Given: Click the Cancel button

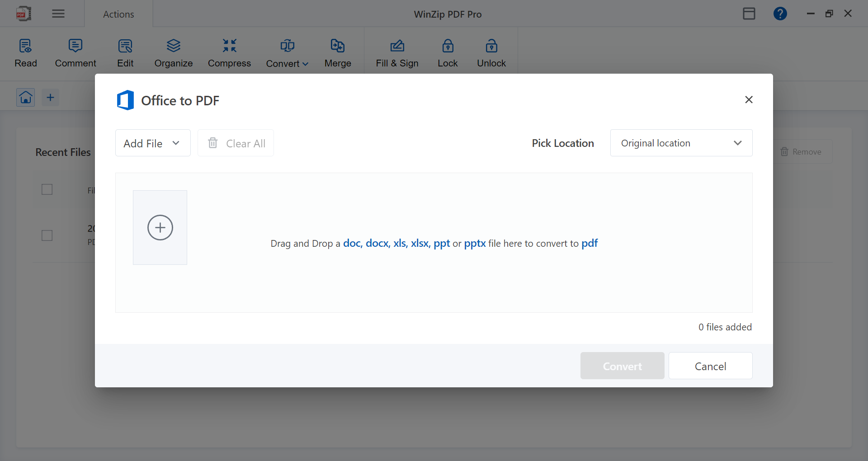Looking at the screenshot, I should (x=710, y=366).
